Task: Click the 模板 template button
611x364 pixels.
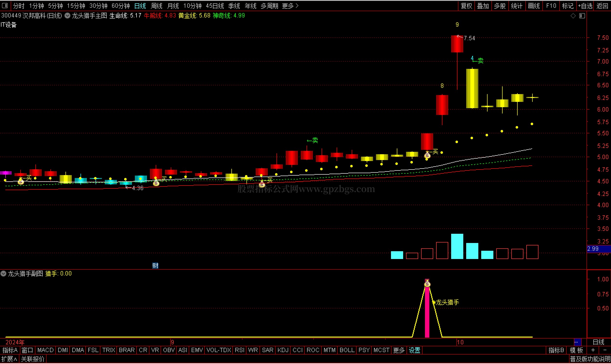Action: [x=576, y=350]
